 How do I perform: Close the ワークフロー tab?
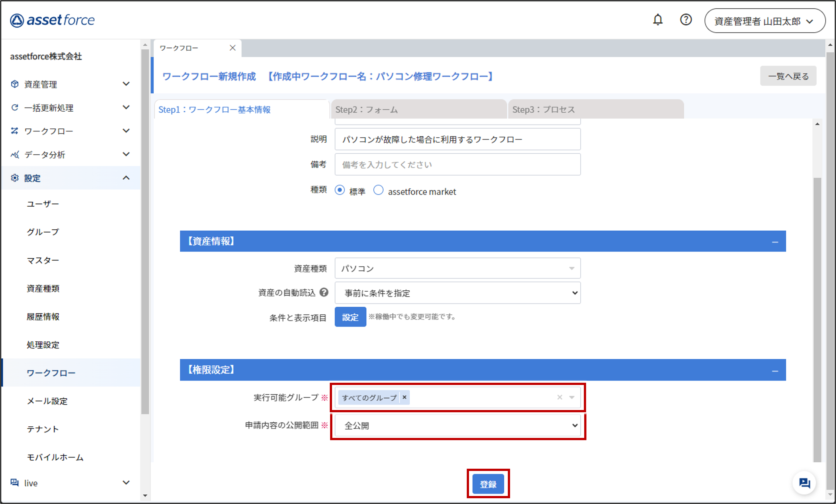[x=232, y=48]
